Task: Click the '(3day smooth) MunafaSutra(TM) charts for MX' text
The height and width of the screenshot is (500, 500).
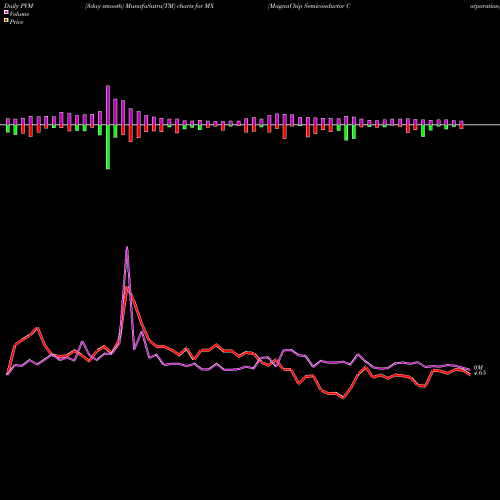Action: (149, 6)
